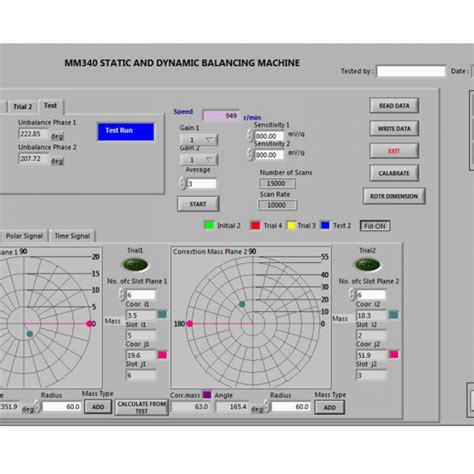The height and width of the screenshot is (474, 474).
Task: Click pink point at 180 on Plane 2 plot
Action: (189, 324)
